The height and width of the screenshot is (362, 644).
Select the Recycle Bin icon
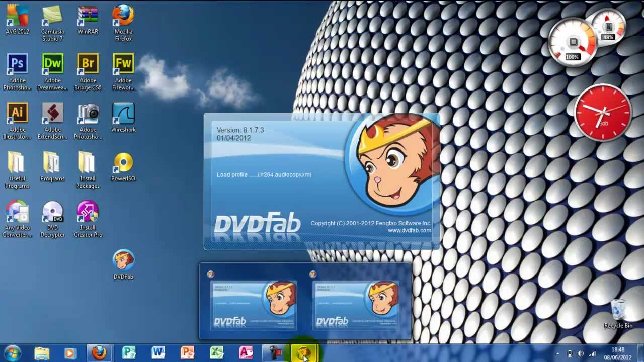click(618, 314)
